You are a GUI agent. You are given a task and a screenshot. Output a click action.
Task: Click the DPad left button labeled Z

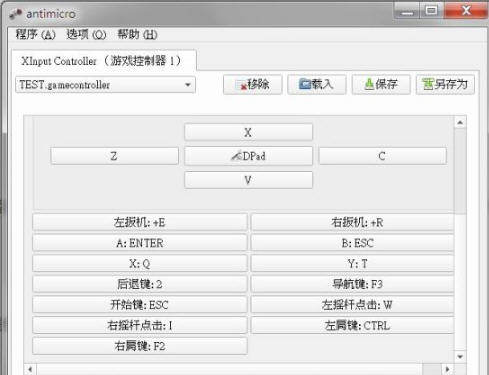114,156
